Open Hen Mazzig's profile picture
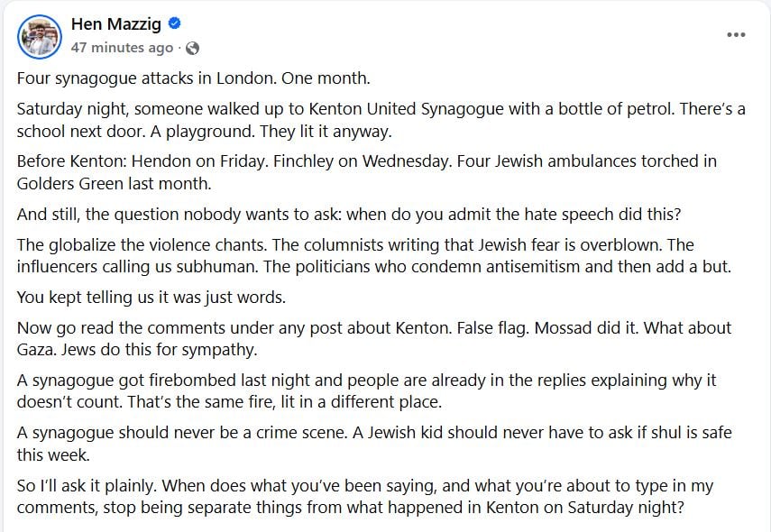This screenshot has width=771, height=532. coord(38,36)
